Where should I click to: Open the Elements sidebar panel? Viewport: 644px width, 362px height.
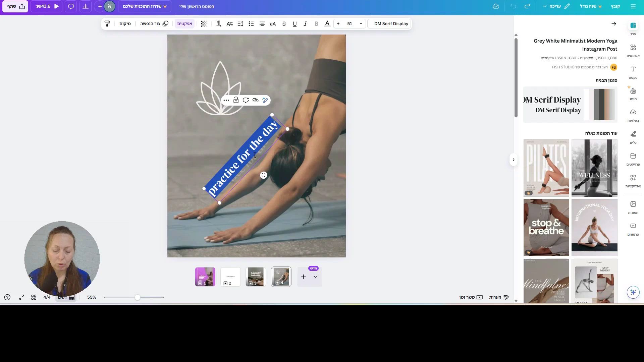click(633, 50)
